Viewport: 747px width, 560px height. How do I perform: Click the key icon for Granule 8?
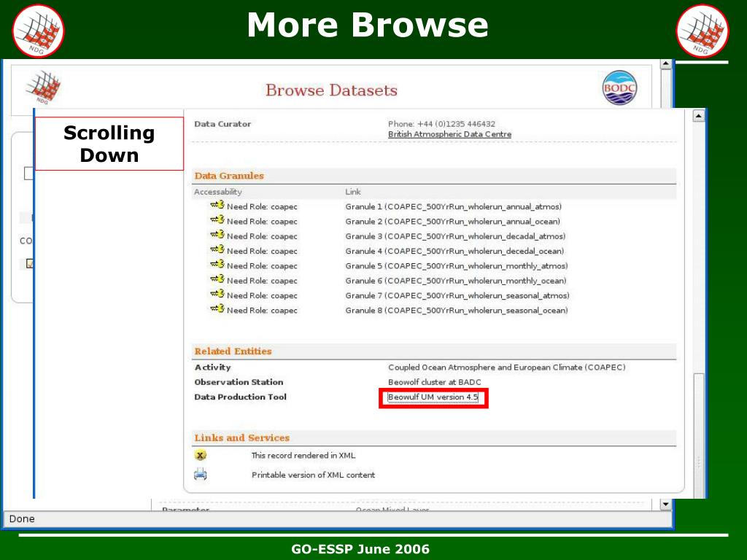217,308
